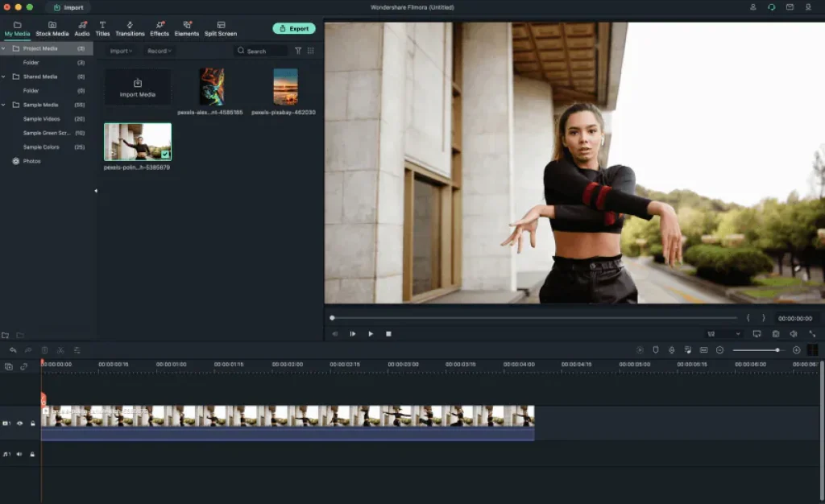This screenshot has width=825, height=504.
Task: Click the add track icon in timeline
Action: [9, 367]
